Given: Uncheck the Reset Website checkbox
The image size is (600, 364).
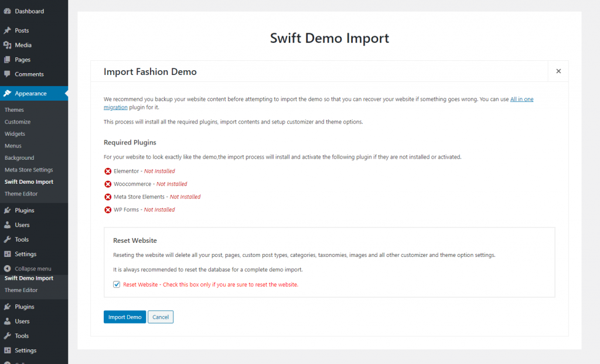Looking at the screenshot, I should click(117, 284).
